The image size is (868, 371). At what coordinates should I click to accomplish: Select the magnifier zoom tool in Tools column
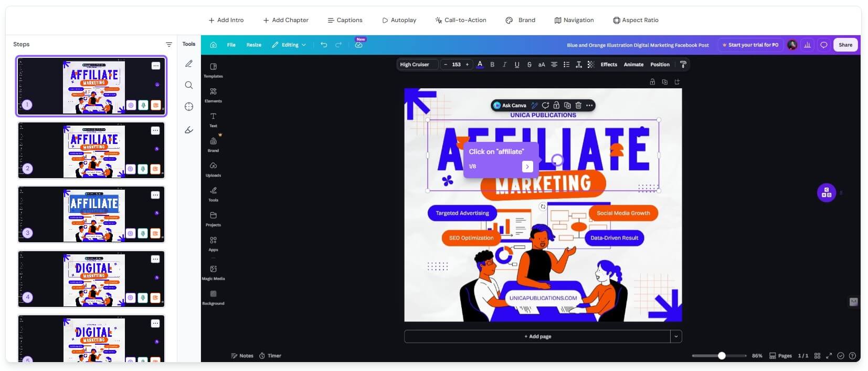[x=189, y=85]
